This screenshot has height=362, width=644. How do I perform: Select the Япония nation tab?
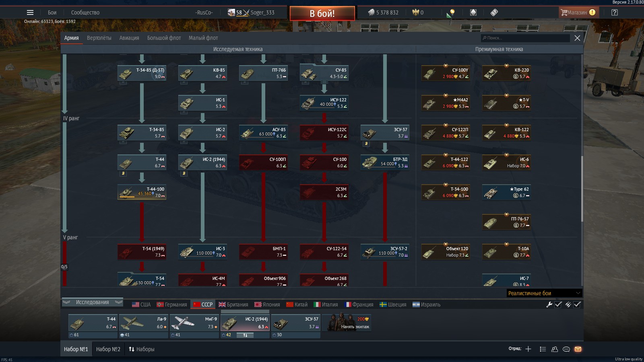[267, 304]
